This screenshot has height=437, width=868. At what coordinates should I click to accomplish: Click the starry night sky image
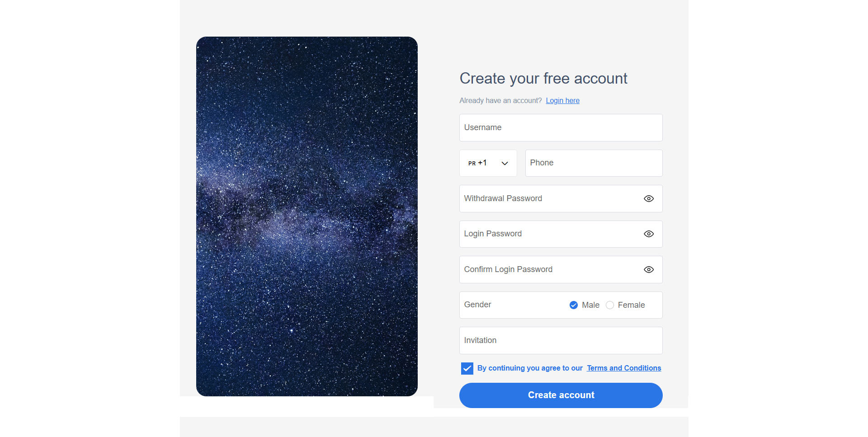pos(307,216)
